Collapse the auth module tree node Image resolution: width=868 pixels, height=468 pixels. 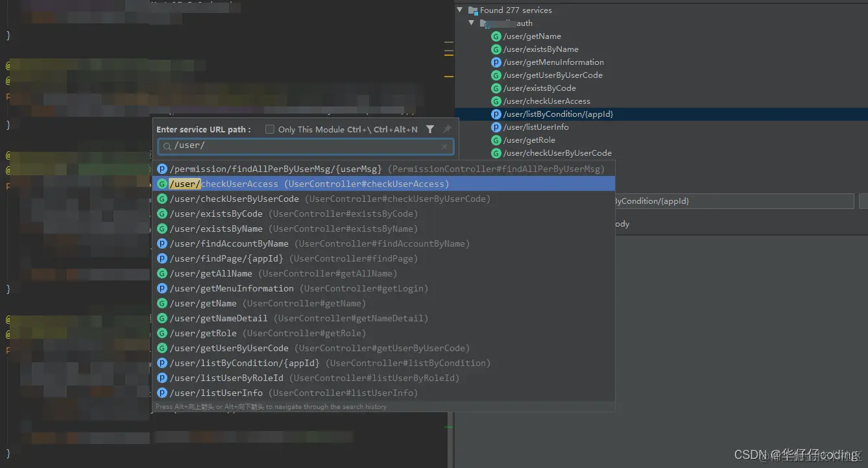click(x=472, y=23)
